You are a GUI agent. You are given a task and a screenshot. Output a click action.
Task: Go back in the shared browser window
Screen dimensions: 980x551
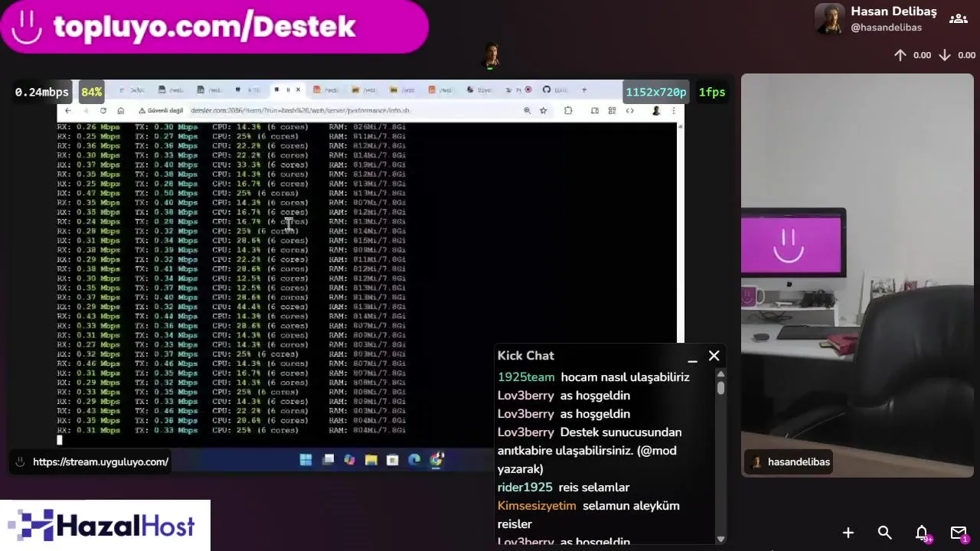click(x=67, y=111)
